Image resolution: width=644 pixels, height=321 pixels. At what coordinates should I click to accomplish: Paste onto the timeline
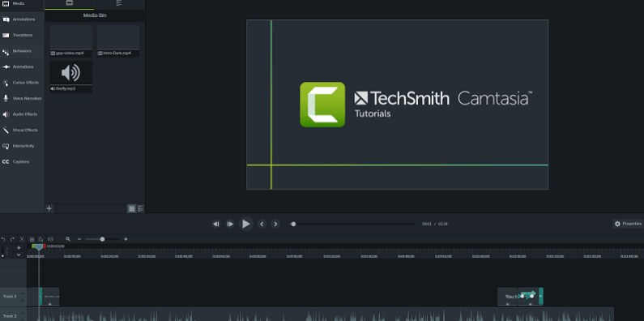[x=41, y=239]
